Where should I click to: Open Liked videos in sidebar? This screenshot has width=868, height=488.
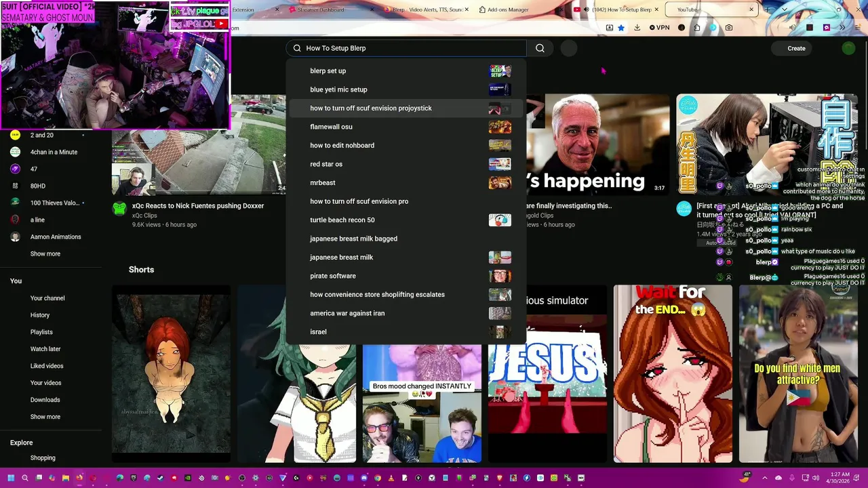(x=47, y=366)
